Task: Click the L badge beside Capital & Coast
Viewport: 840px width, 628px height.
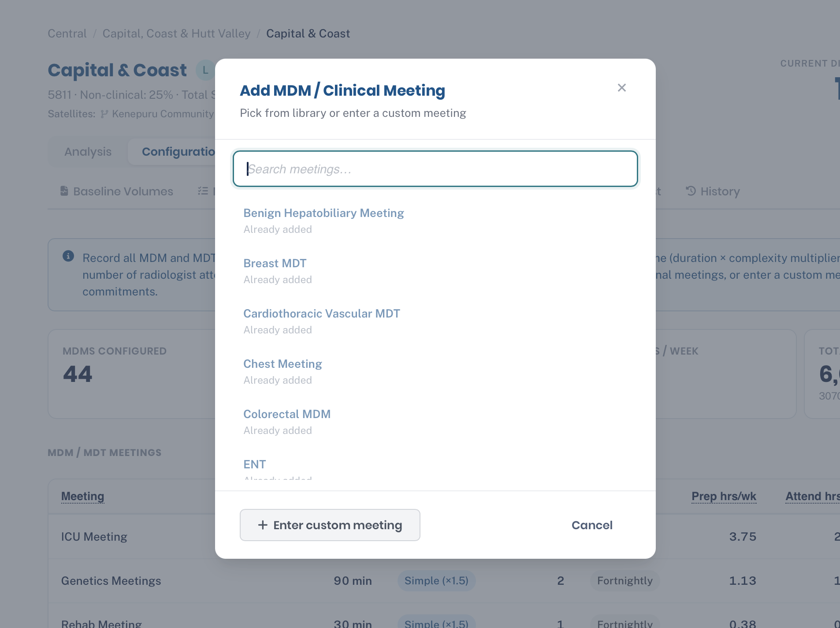Action: 205,70
